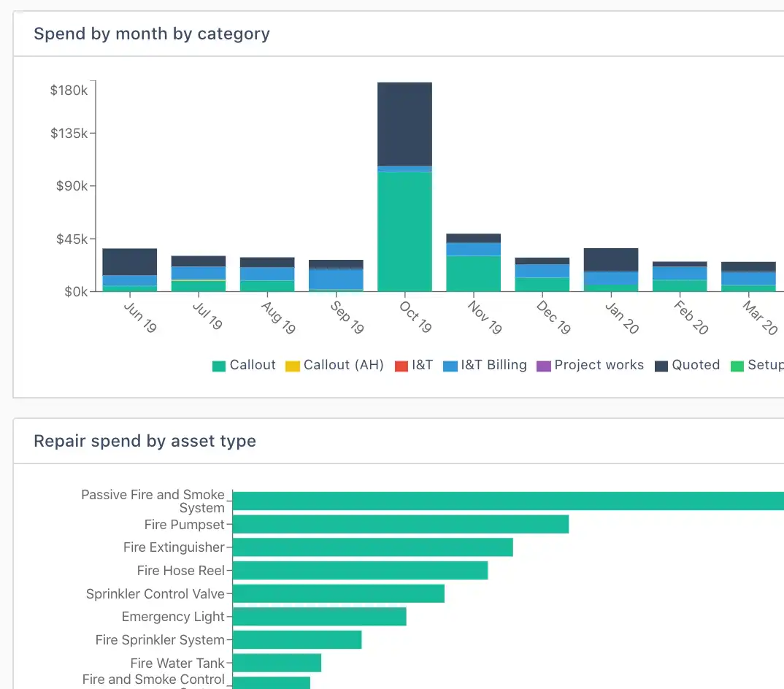
Task: Click the Fire Water Tank horizontal bar
Action: (277, 663)
